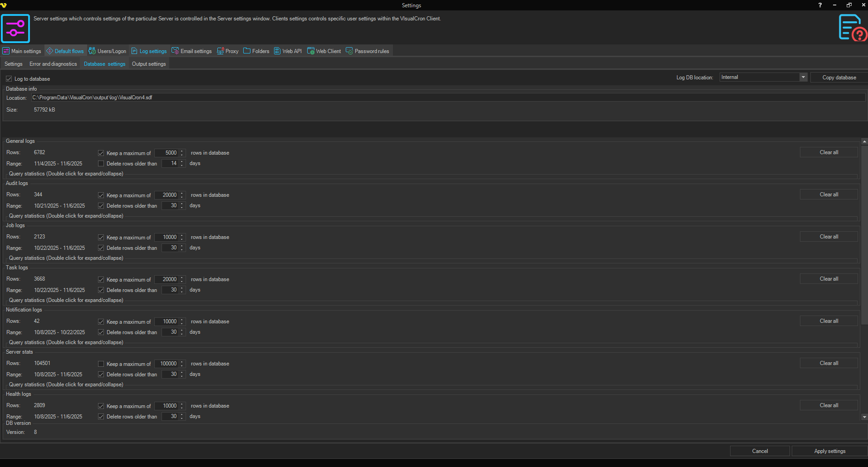The image size is (868, 467).
Task: Click the Folders folder icon
Action: 247,51
